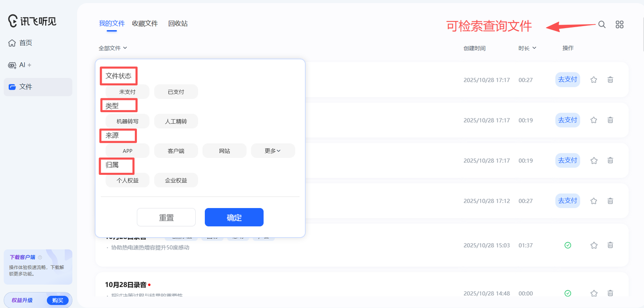The image size is (644, 308).
Task: Select the 未支付 filter option
Action: click(127, 92)
